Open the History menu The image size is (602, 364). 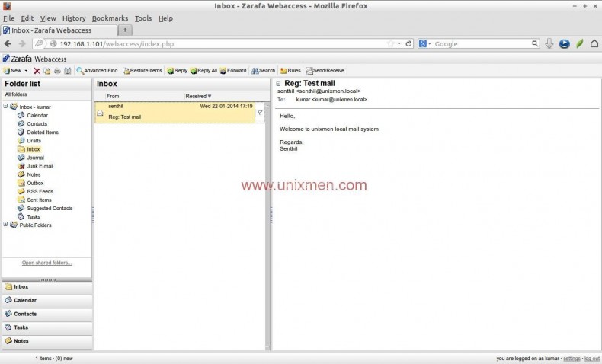74,18
